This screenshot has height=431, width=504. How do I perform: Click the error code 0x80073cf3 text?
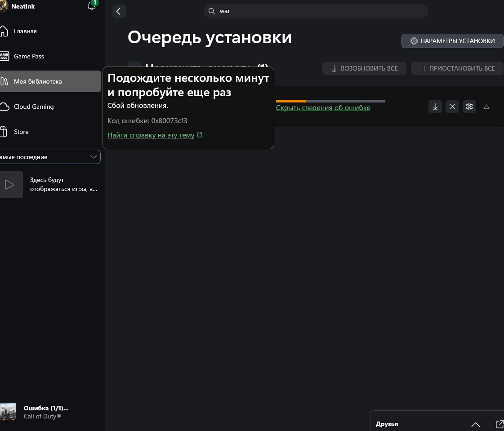click(x=147, y=121)
